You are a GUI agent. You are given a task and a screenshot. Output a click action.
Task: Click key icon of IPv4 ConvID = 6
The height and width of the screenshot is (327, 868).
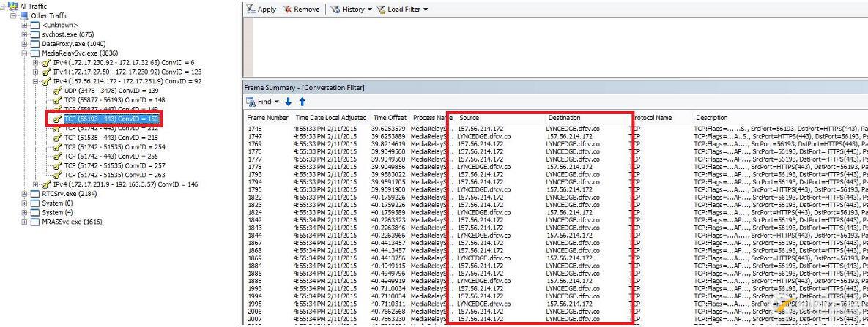coord(46,62)
